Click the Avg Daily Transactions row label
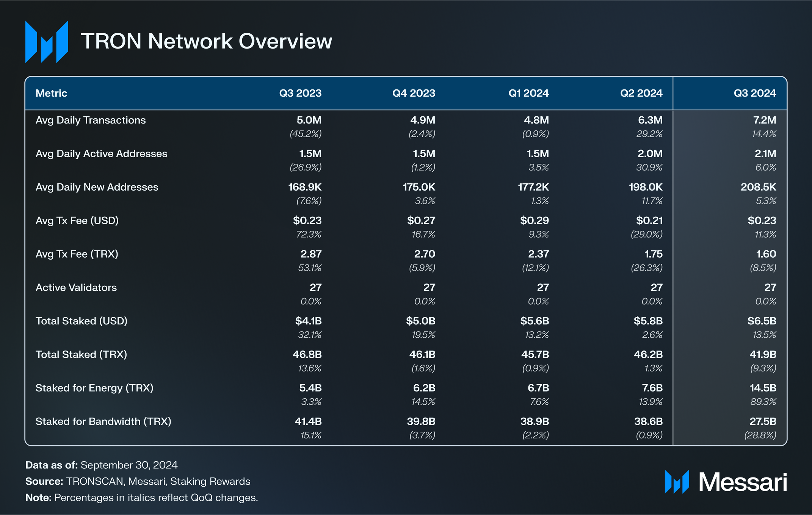This screenshot has height=515, width=812. tap(91, 120)
